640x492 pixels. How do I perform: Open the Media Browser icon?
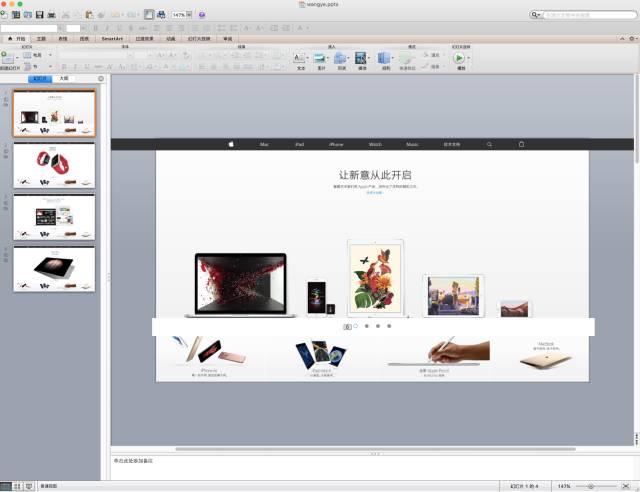click(x=161, y=15)
